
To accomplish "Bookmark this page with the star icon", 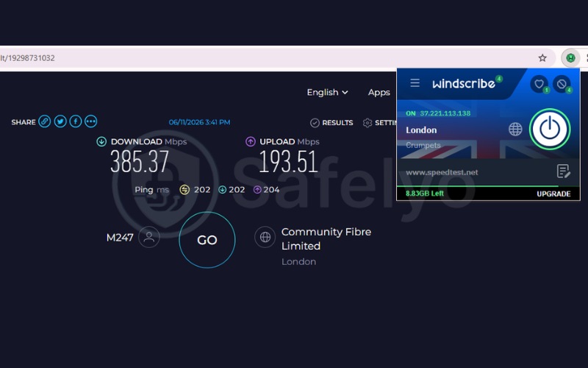I will 542,58.
